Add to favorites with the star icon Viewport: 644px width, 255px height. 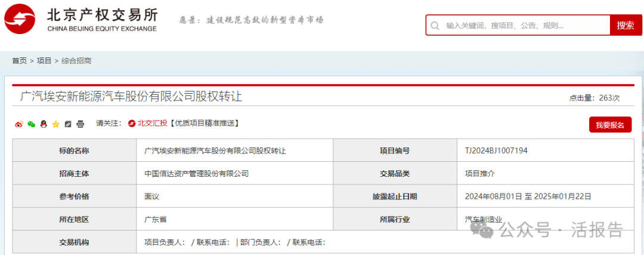[56, 124]
